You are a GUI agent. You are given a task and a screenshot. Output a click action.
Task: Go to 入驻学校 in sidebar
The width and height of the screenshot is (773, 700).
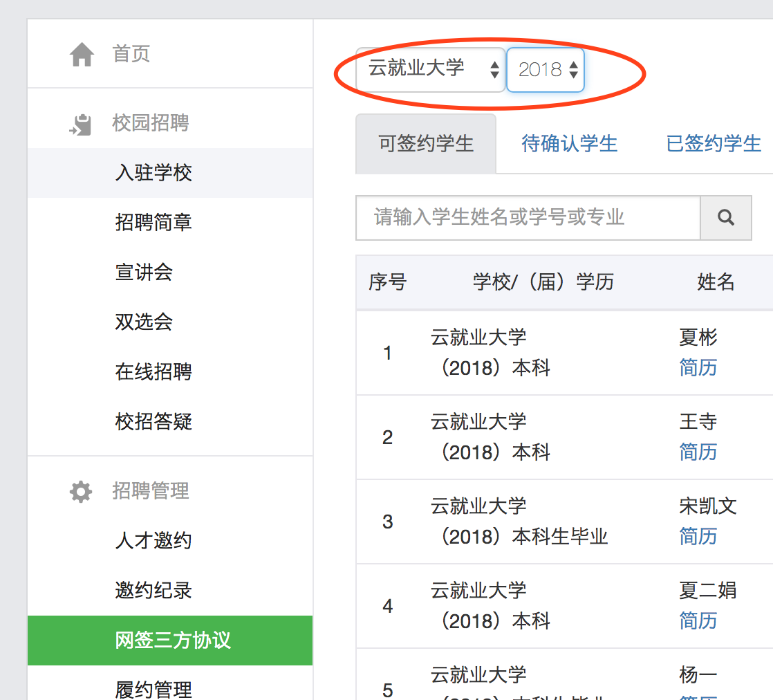tap(153, 173)
